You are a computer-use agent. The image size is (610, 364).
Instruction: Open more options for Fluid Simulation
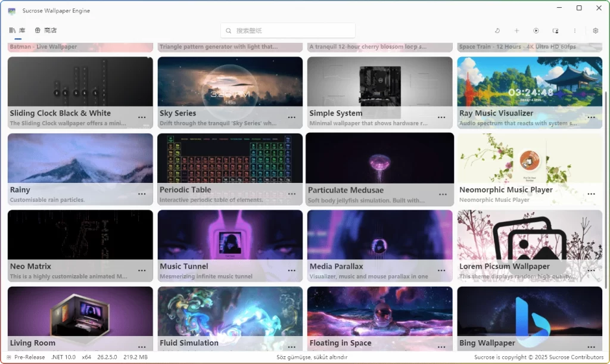[x=292, y=347]
